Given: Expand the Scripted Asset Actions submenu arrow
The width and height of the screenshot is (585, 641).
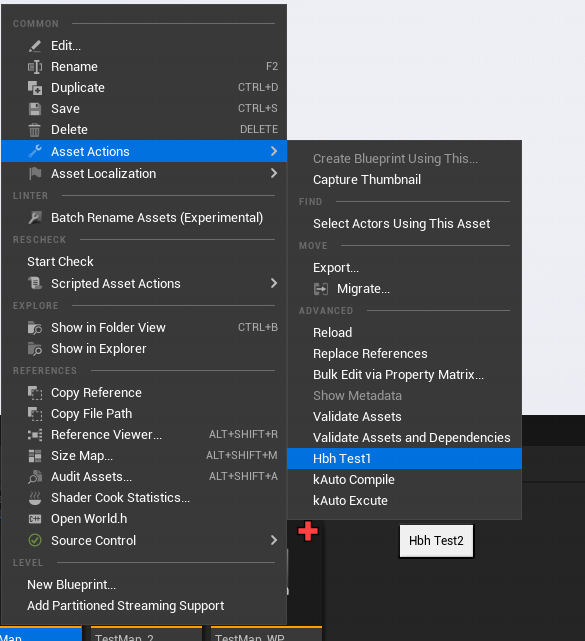Looking at the screenshot, I should (274, 283).
